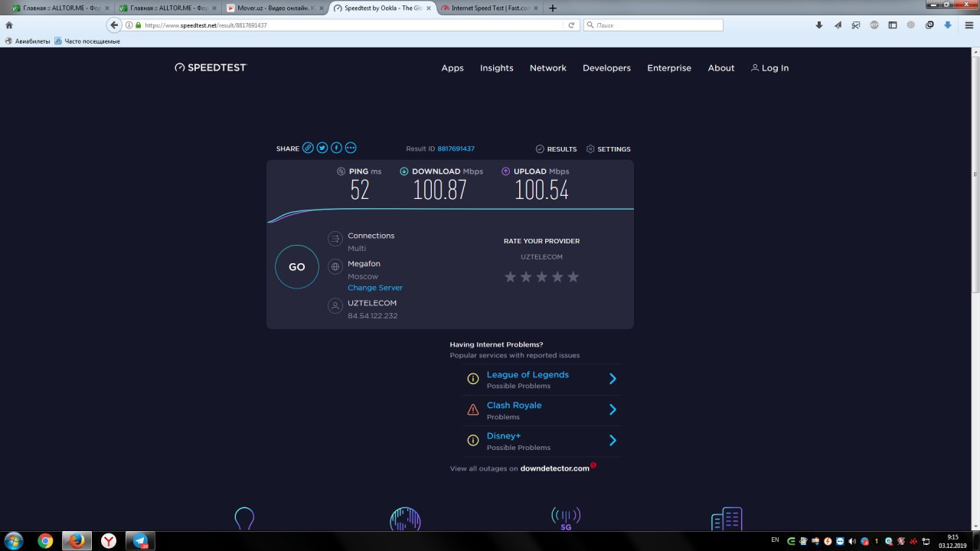The width and height of the screenshot is (980, 551).
Task: Rate UZTELECOM four stars
Action: click(x=557, y=276)
